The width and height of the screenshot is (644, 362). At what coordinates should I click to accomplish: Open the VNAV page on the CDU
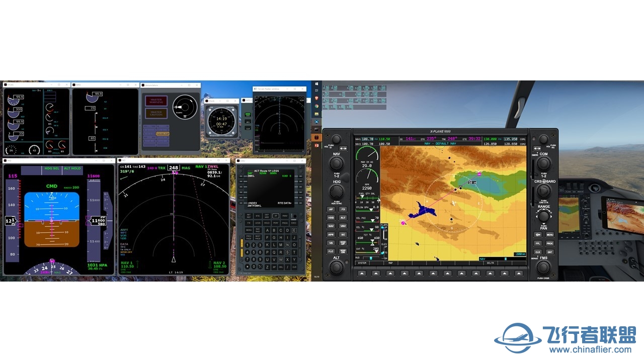point(285,216)
